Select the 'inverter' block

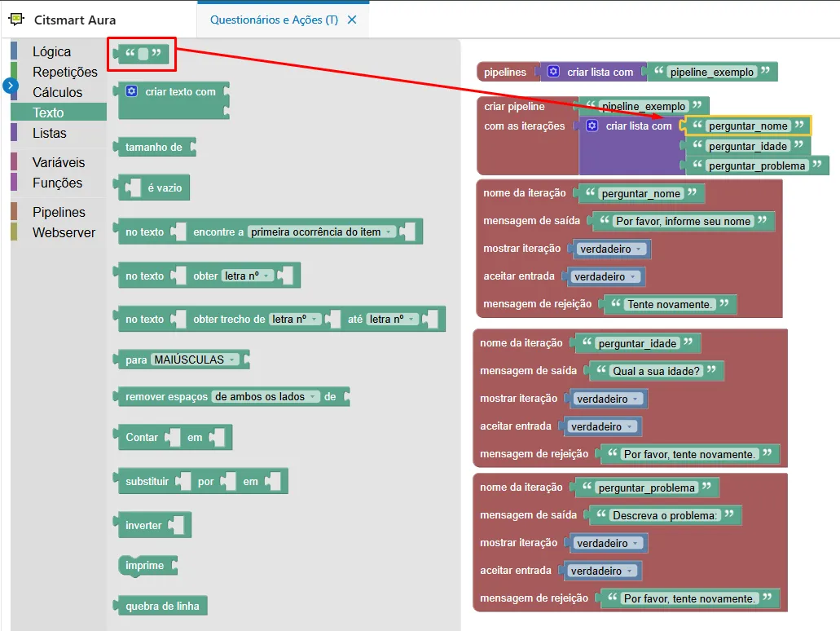pyautogui.click(x=153, y=525)
